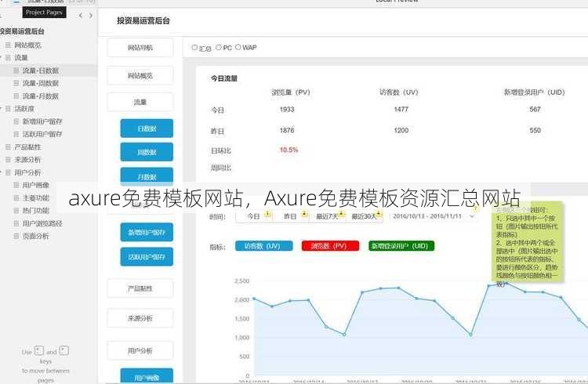Open 来源分析 page in tree
Image resolution: width=588 pixels, height=384 pixels.
pos(27,160)
